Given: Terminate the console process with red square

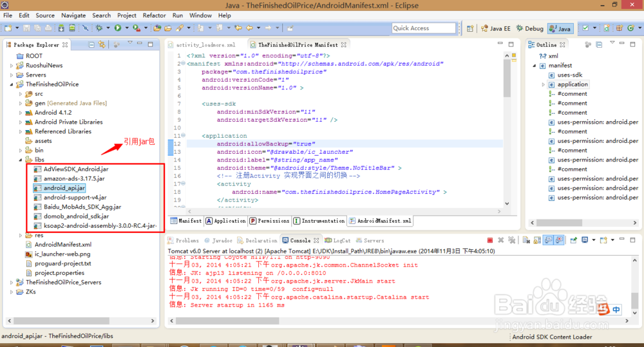Looking at the screenshot, I should 490,240.
